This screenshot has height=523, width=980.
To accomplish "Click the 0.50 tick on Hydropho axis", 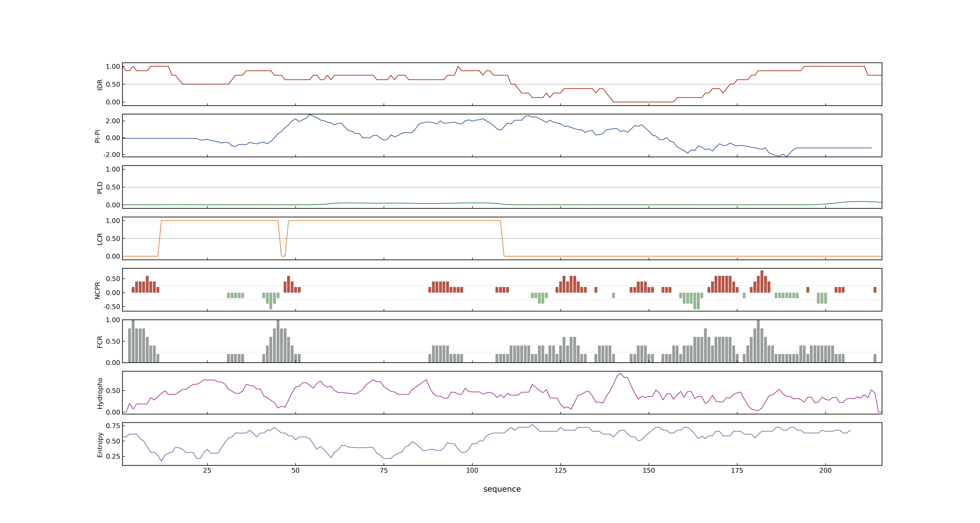I will [113, 391].
